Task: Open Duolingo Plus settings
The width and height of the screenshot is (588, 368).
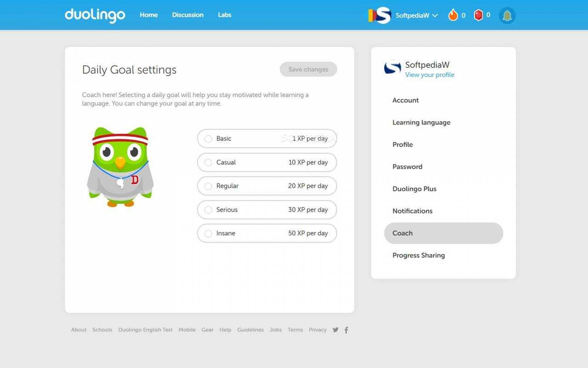Action: click(443, 189)
